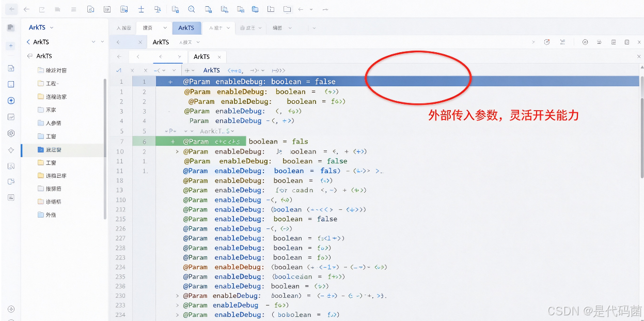Click the right-pointing arrow ending the top toolbar

pyautogui.click(x=325, y=9)
